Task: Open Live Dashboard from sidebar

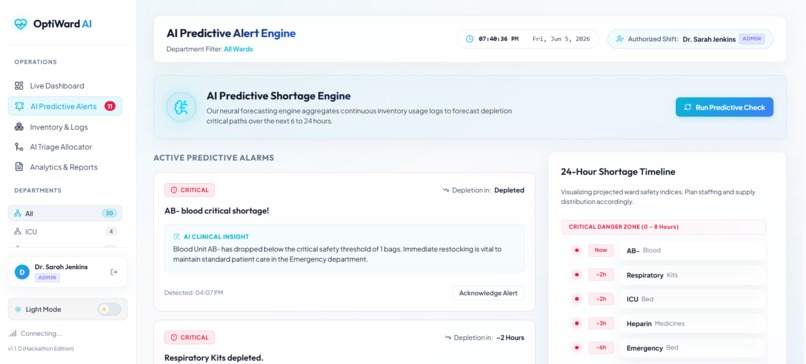Action: click(65, 86)
